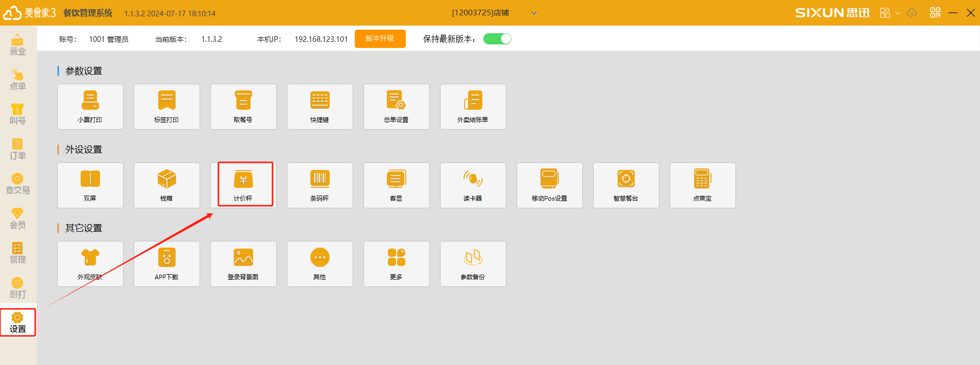Open the 更多 more settings tile
The width and height of the screenshot is (980, 365).
(x=397, y=264)
